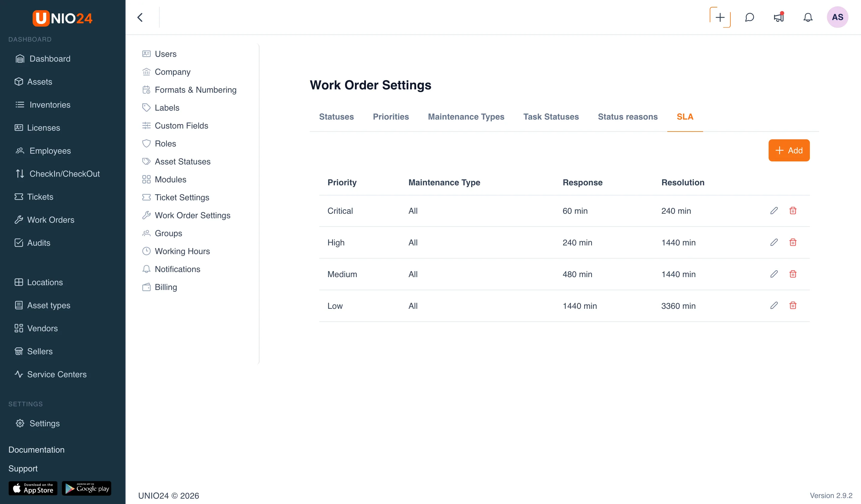This screenshot has height=504, width=861.
Task: Edit the Low SLA row
Action: pyautogui.click(x=774, y=306)
